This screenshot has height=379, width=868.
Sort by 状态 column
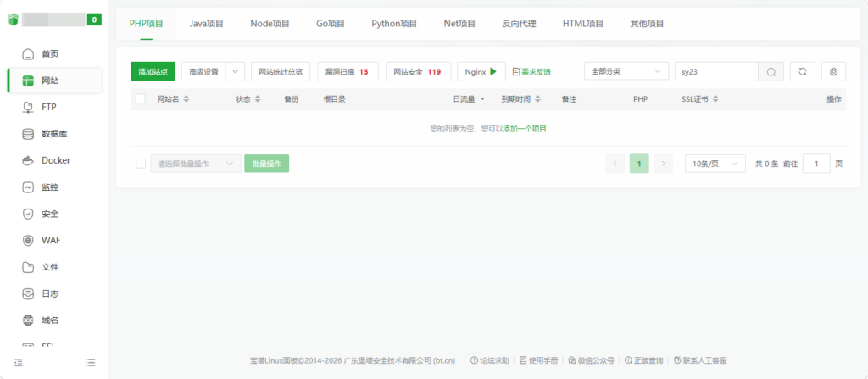258,99
